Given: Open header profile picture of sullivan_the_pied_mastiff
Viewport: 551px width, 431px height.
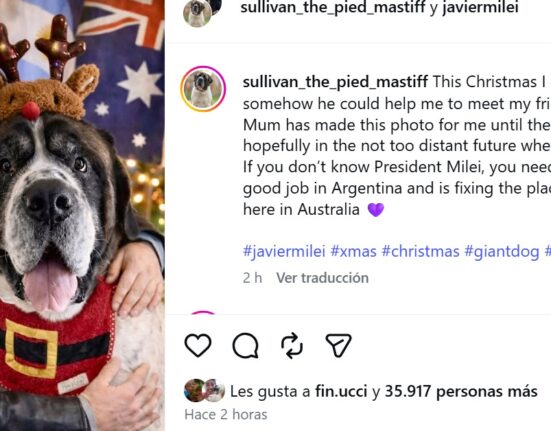Looking at the screenshot, I should [x=198, y=12].
